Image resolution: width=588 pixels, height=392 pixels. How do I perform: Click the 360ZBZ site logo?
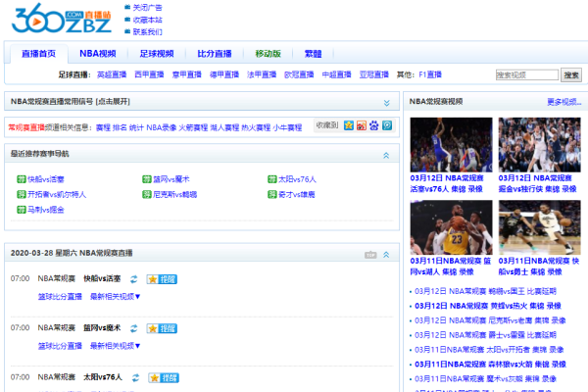62,19
